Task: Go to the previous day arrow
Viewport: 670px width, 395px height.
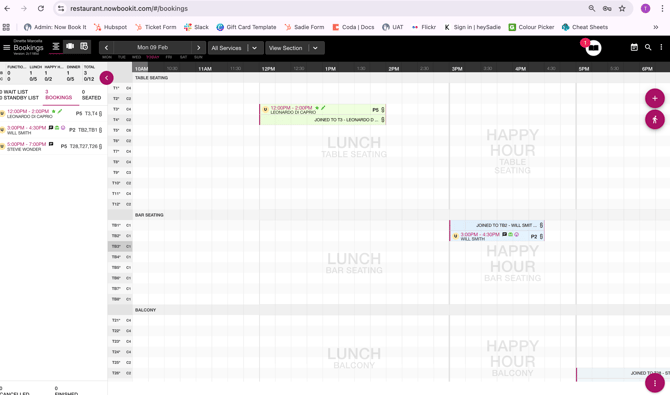Action: click(x=106, y=48)
